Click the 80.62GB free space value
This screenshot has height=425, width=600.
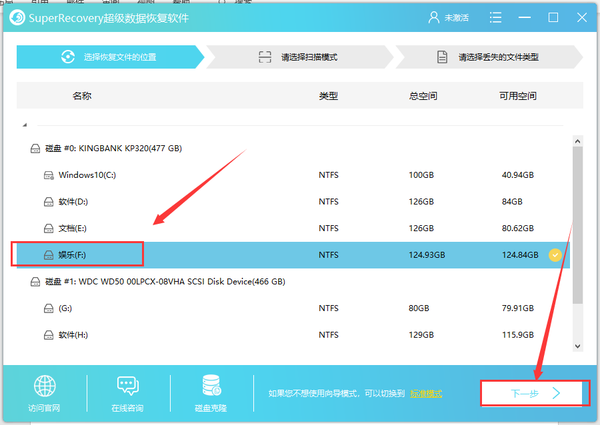518,228
